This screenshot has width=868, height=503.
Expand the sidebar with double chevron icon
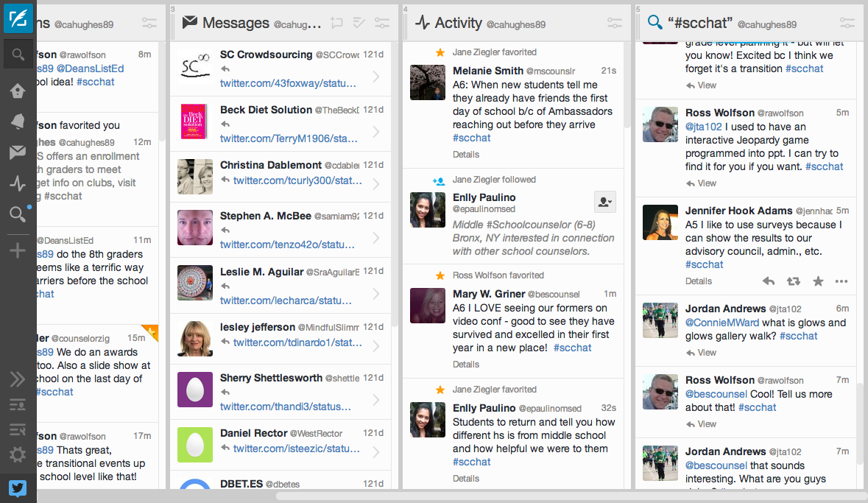18,379
